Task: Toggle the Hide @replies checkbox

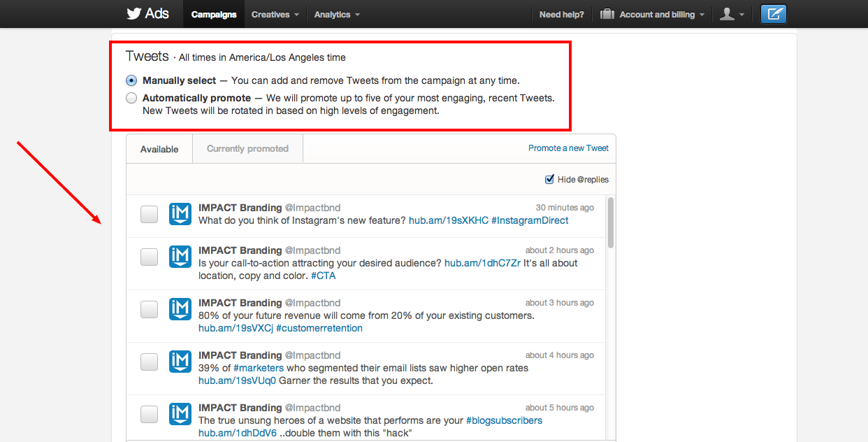Action: click(550, 180)
